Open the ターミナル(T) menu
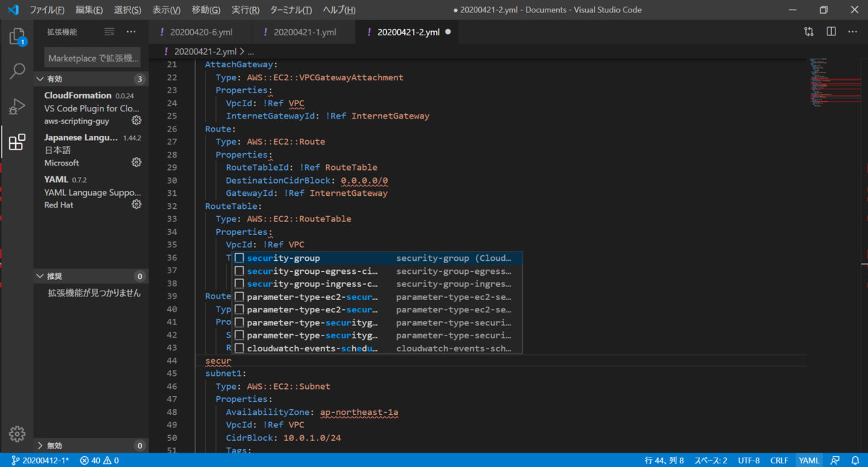The image size is (868, 467). [x=291, y=10]
